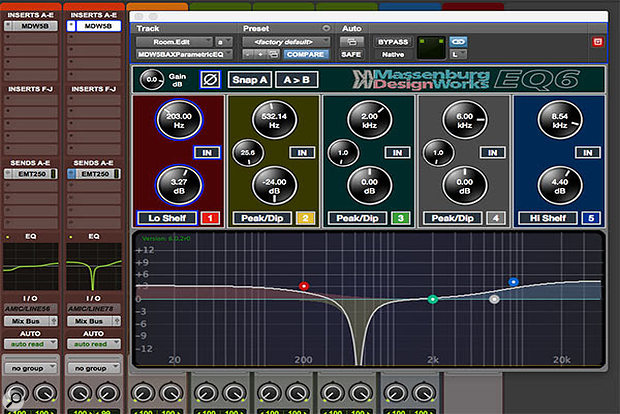The image size is (620, 414).
Task: Toggle the plugin BYPASS button
Action: (393, 42)
